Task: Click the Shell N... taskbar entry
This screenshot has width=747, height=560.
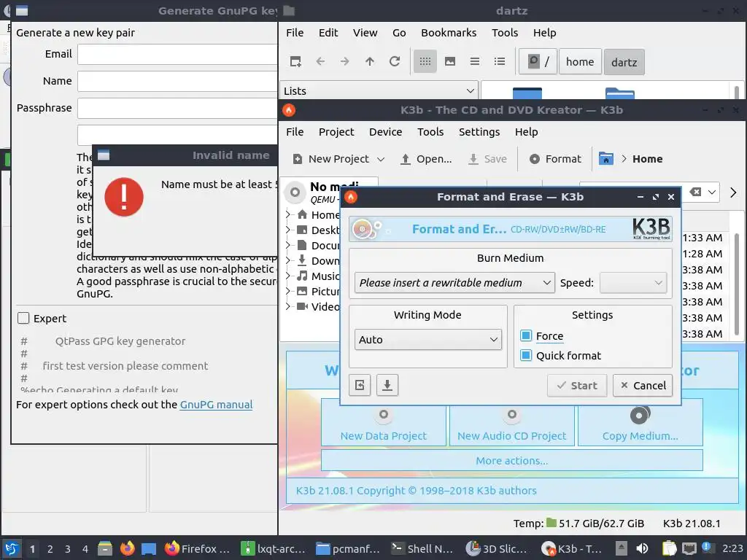Action: click(x=422, y=548)
